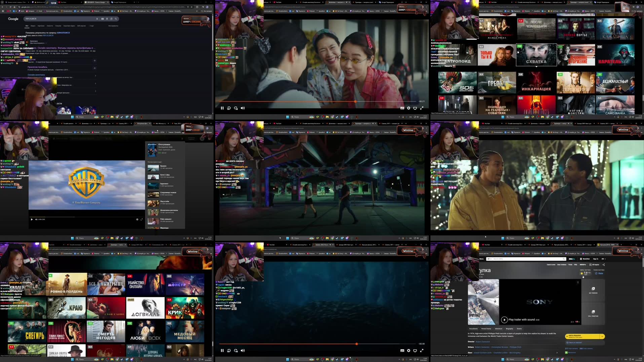
Task: Enter fullscreen in the bottom-center video player
Action: (422, 351)
